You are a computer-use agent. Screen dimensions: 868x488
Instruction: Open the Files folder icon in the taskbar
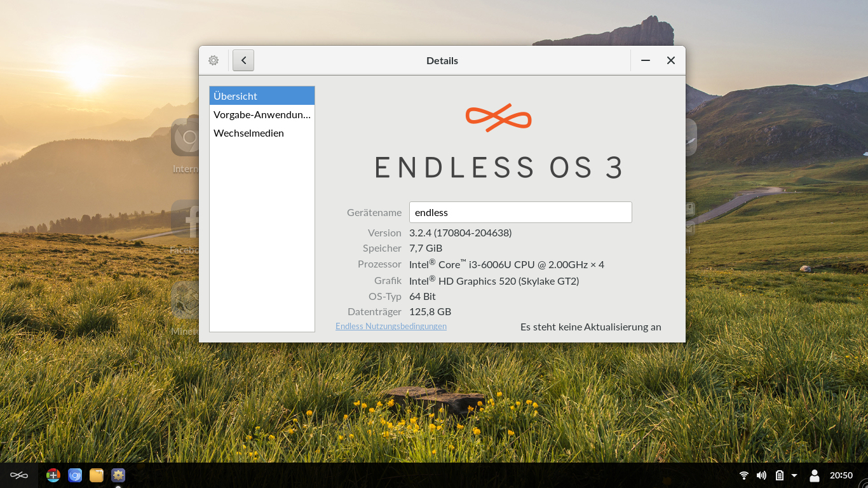point(97,475)
